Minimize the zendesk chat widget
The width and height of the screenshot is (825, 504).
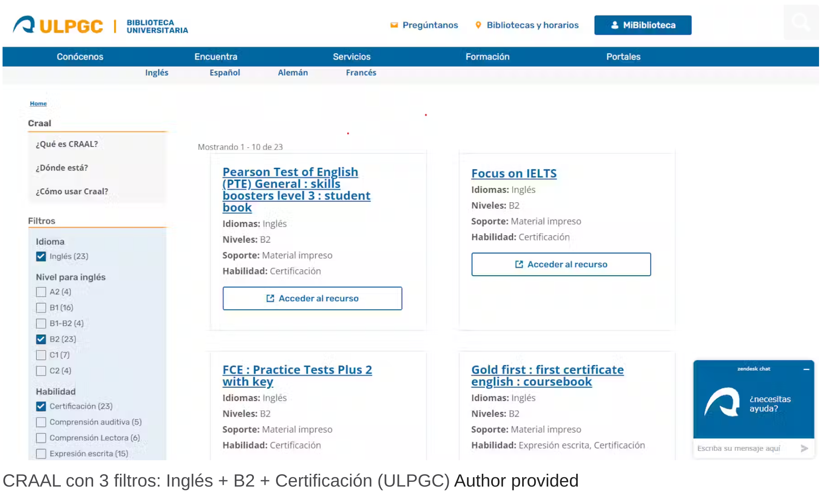[x=806, y=369]
